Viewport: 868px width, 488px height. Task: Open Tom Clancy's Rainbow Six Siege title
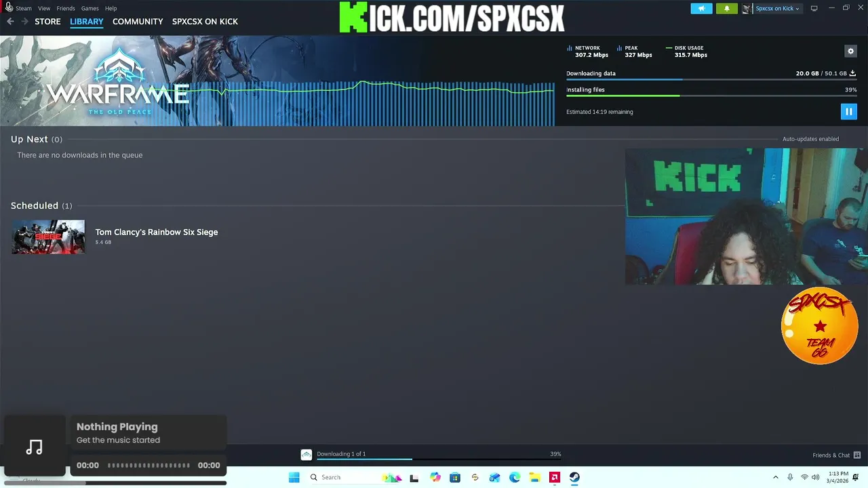point(156,232)
